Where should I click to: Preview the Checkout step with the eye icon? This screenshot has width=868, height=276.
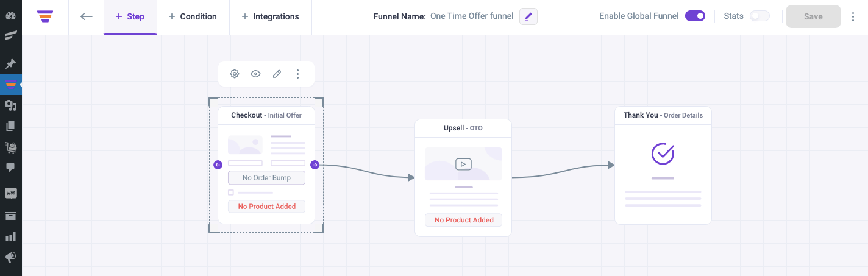click(255, 74)
